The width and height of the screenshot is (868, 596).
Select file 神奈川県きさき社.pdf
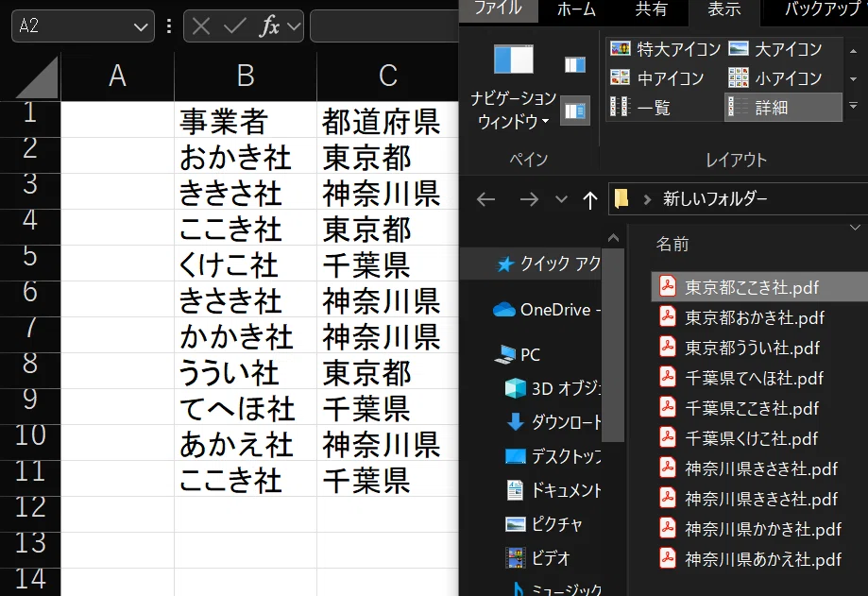(748, 468)
